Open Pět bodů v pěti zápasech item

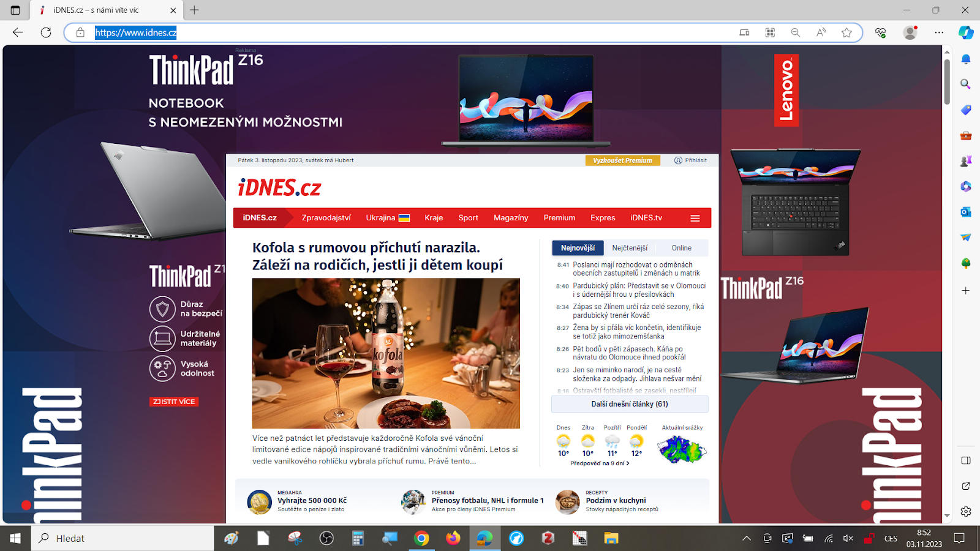coord(629,353)
